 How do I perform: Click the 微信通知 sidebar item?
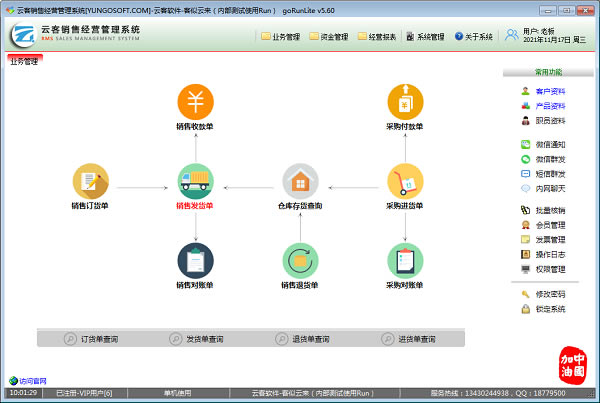click(x=550, y=145)
